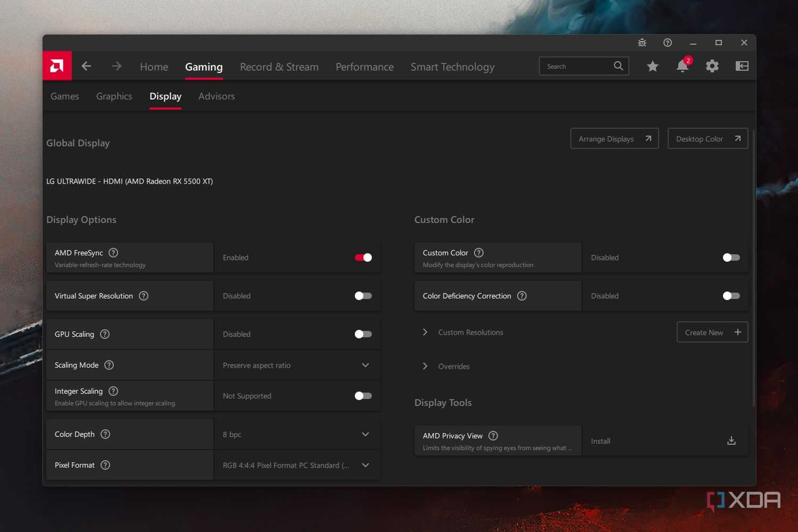Go forward with the right arrow
This screenshot has width=798, height=532.
pos(117,66)
